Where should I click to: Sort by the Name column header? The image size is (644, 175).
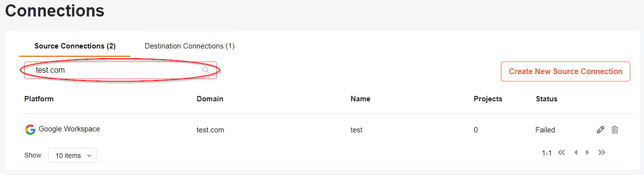360,99
